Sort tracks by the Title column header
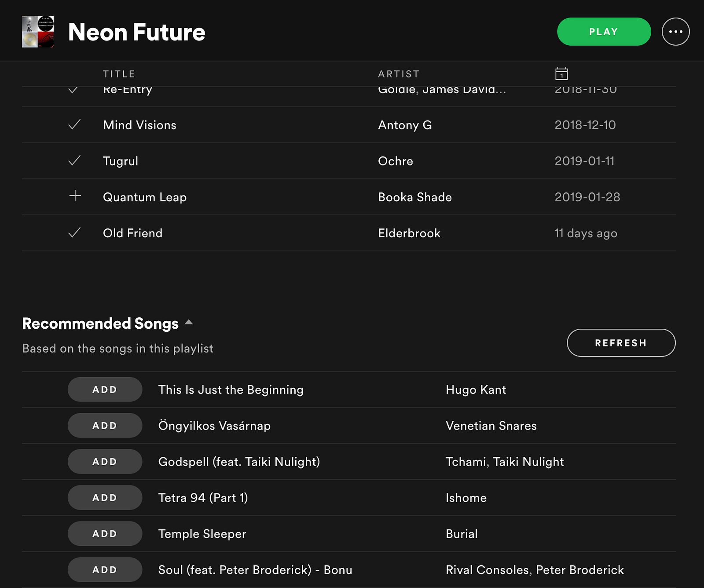Viewport: 704px width, 588px height. coord(119,74)
